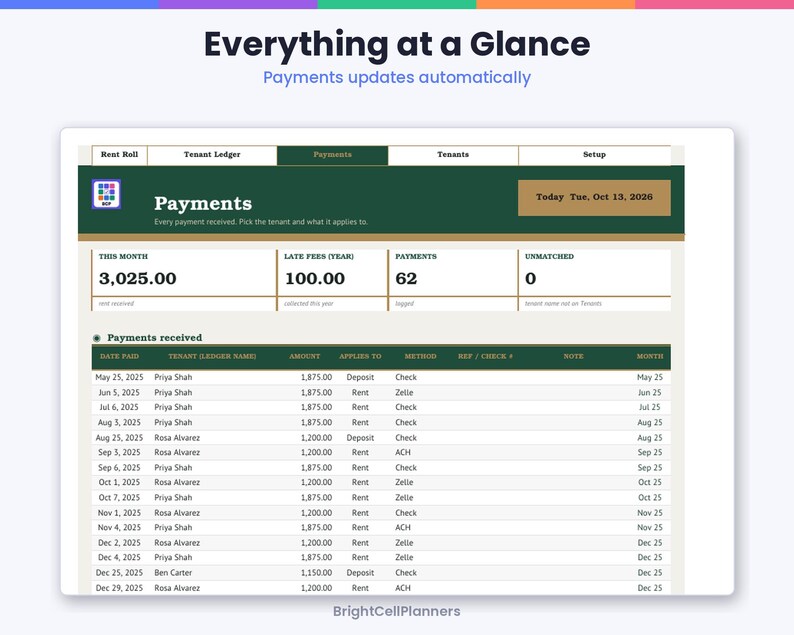The width and height of the screenshot is (794, 635).
Task: Click Deposit in the Aug 25, 2025 row
Action: pos(360,438)
